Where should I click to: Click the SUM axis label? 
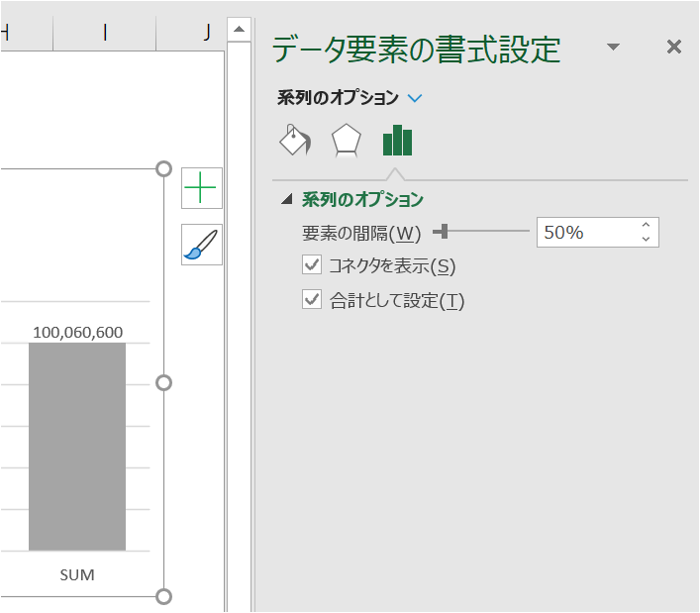pyautogui.click(x=77, y=574)
